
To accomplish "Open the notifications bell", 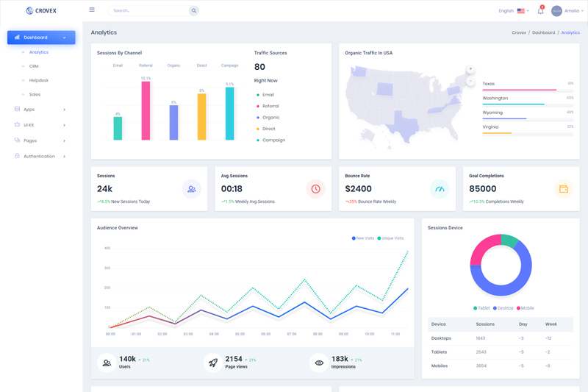I will pos(540,11).
